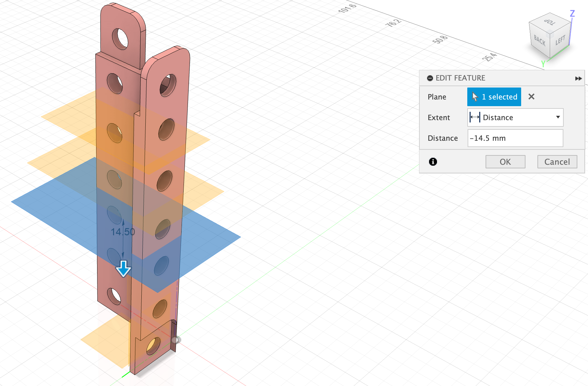588x386 pixels.
Task: Click the Z axis label on the view cube
Action: tap(572, 14)
